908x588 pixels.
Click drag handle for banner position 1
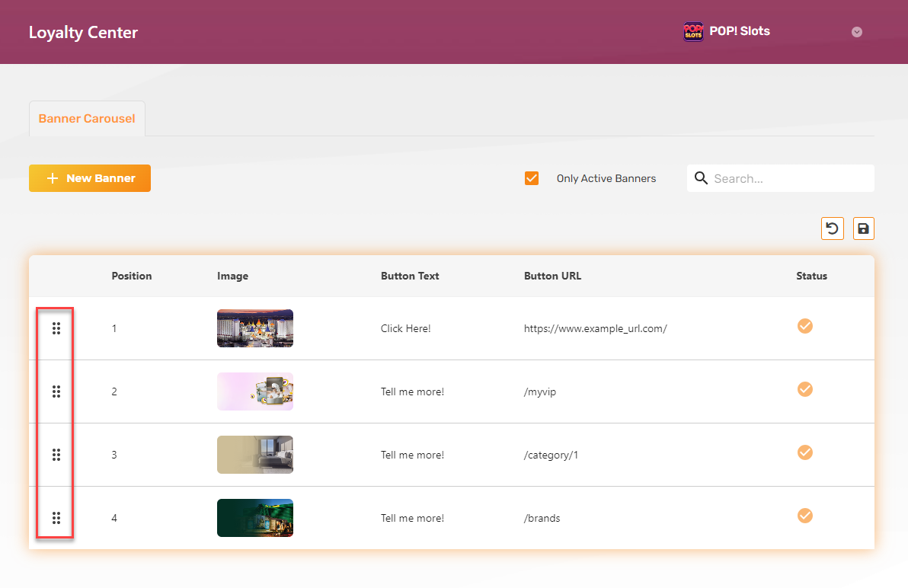[56, 328]
